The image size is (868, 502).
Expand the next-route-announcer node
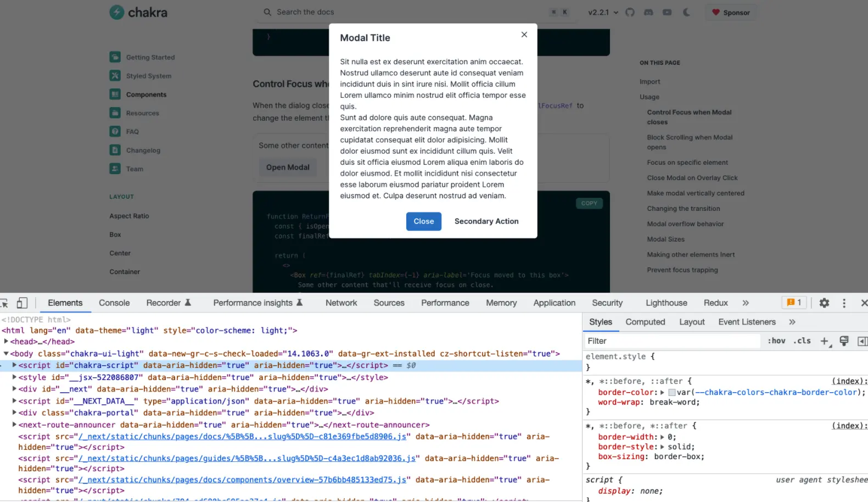(14, 425)
